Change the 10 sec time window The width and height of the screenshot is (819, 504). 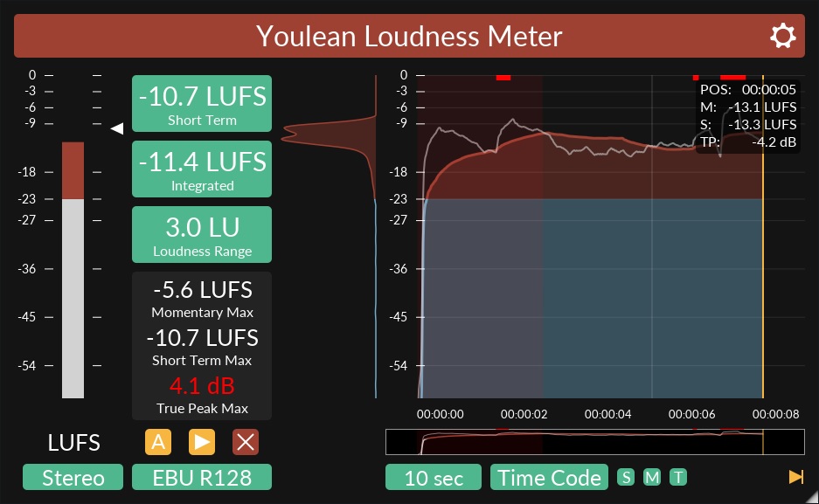pos(433,477)
